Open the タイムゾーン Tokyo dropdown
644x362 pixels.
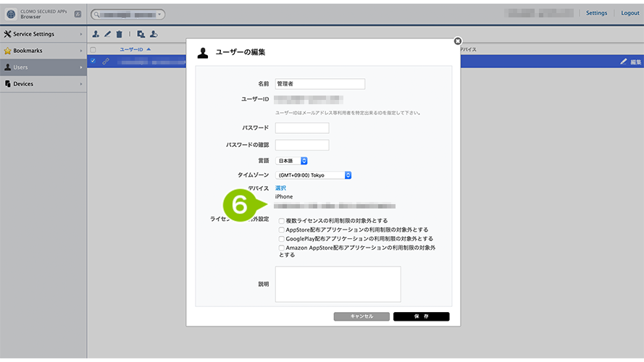click(x=313, y=175)
